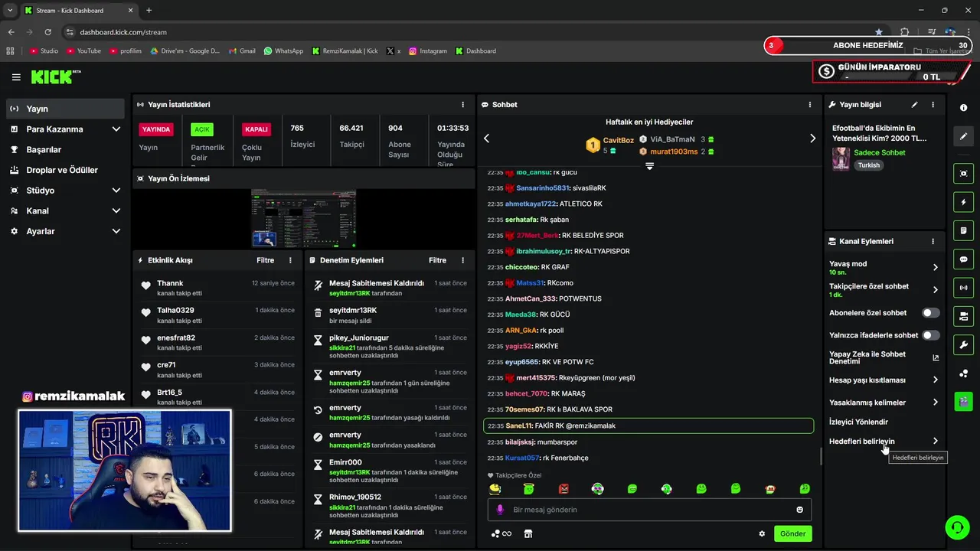Open Takipçilere özel sohbet options chevron
The image size is (980, 551).
click(935, 290)
